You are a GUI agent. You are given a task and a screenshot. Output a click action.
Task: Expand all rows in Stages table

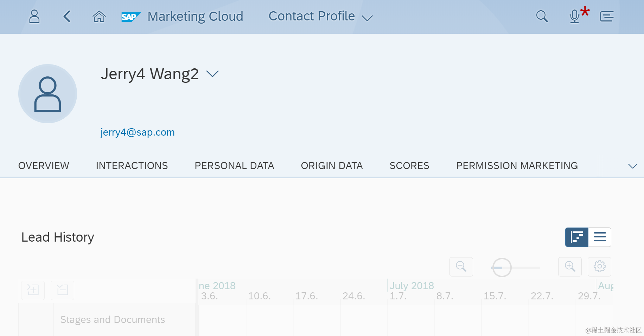pyautogui.click(x=33, y=290)
